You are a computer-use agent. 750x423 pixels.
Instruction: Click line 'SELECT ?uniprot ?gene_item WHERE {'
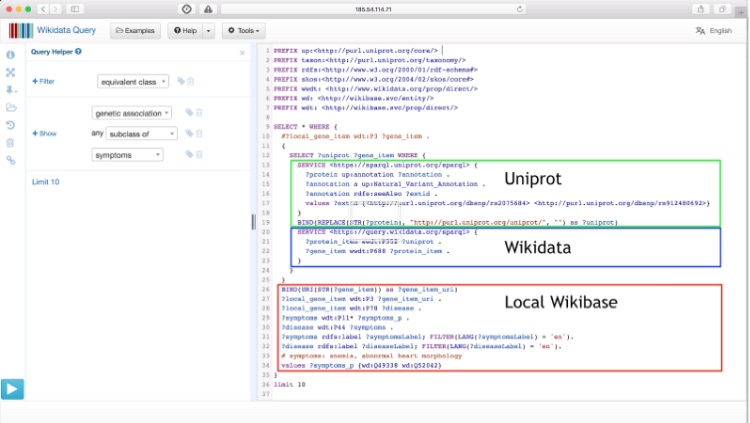357,156
